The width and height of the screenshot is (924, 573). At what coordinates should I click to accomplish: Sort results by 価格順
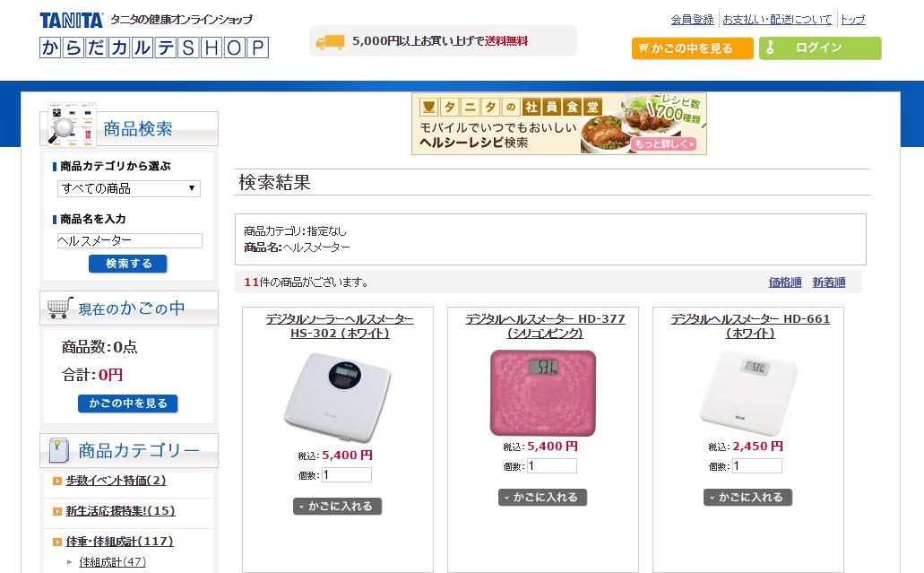785,282
